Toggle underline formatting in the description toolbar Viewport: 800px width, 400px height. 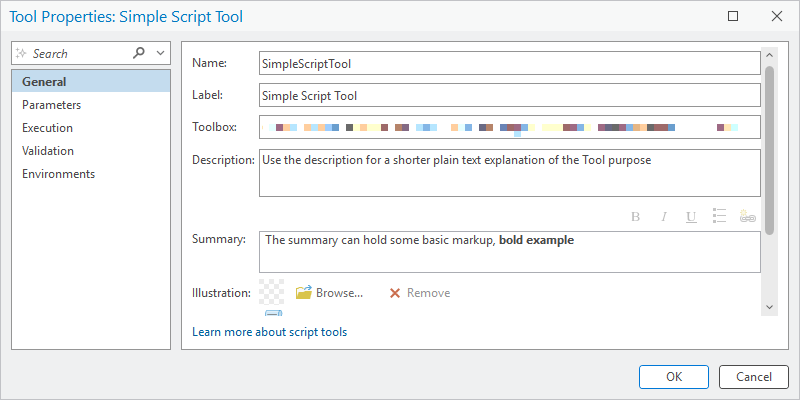point(691,216)
